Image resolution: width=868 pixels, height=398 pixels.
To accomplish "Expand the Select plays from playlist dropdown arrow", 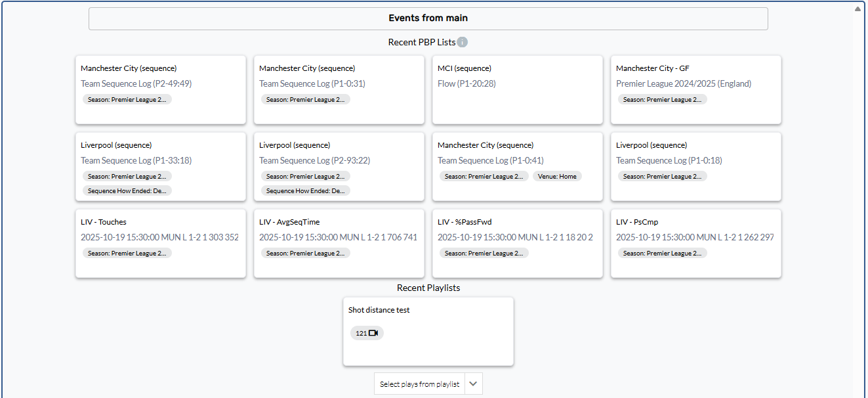I will [474, 384].
